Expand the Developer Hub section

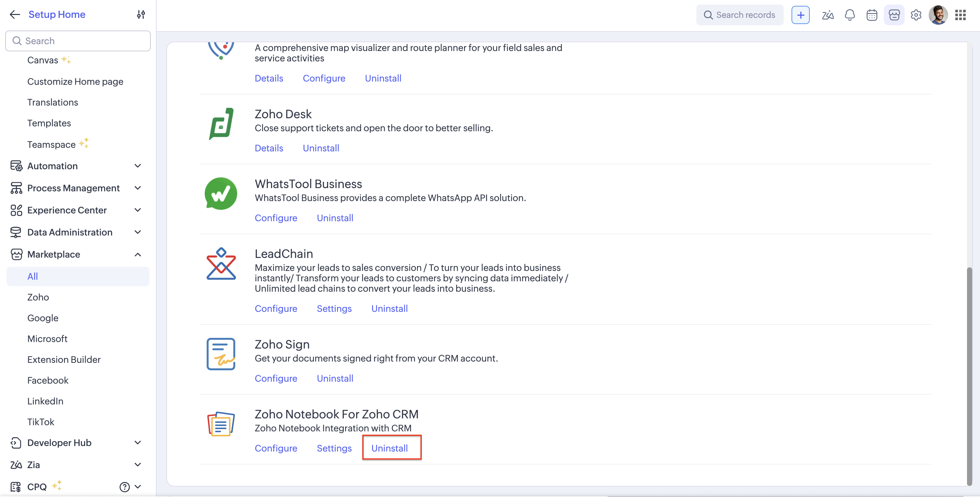click(x=138, y=443)
